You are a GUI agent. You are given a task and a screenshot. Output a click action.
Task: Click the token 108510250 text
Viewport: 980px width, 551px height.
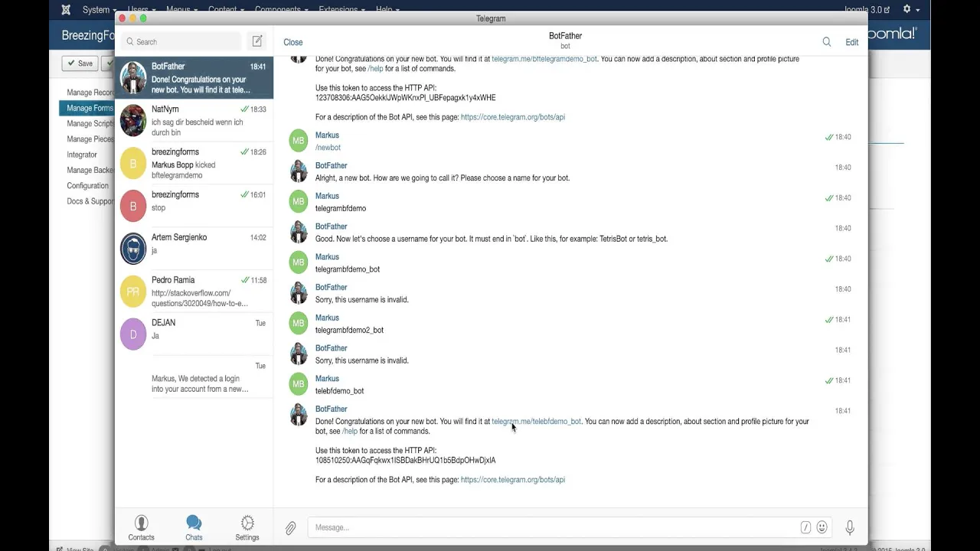click(405, 461)
